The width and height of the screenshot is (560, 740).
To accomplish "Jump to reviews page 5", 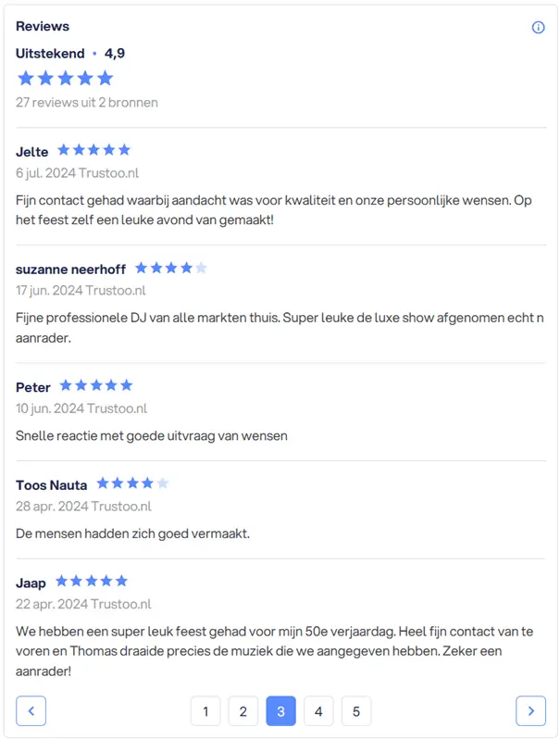I will point(355,710).
